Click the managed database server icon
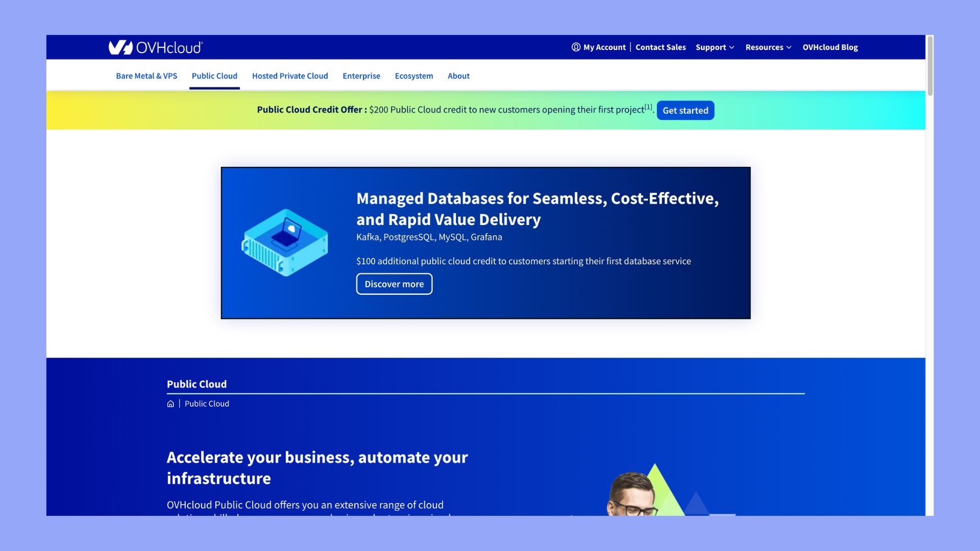 coord(283,242)
